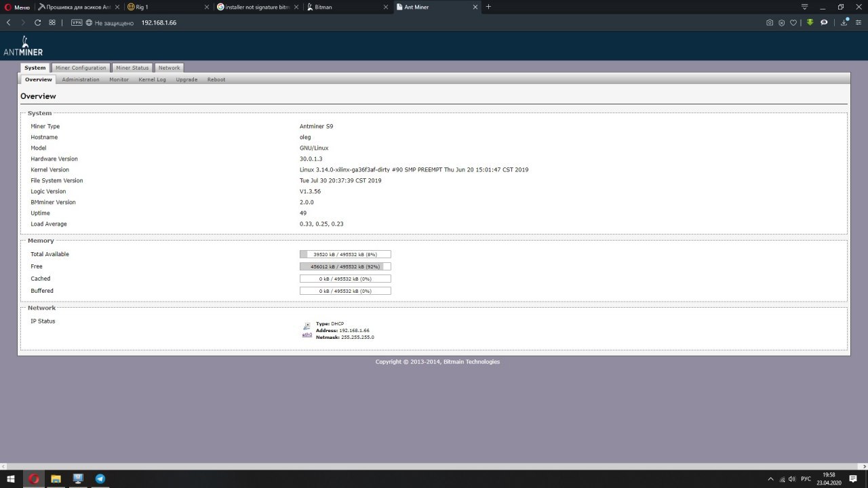This screenshot has height=488, width=868.
Task: Click load average value 0.33, 0.25, 0.23
Action: pyautogui.click(x=321, y=224)
